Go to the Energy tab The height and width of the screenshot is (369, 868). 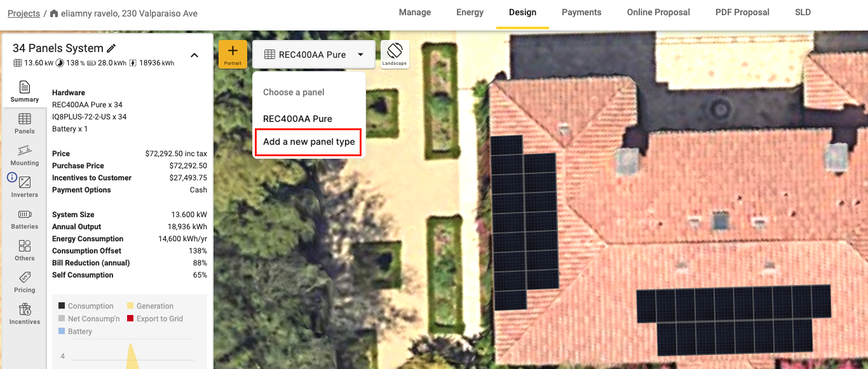[470, 13]
